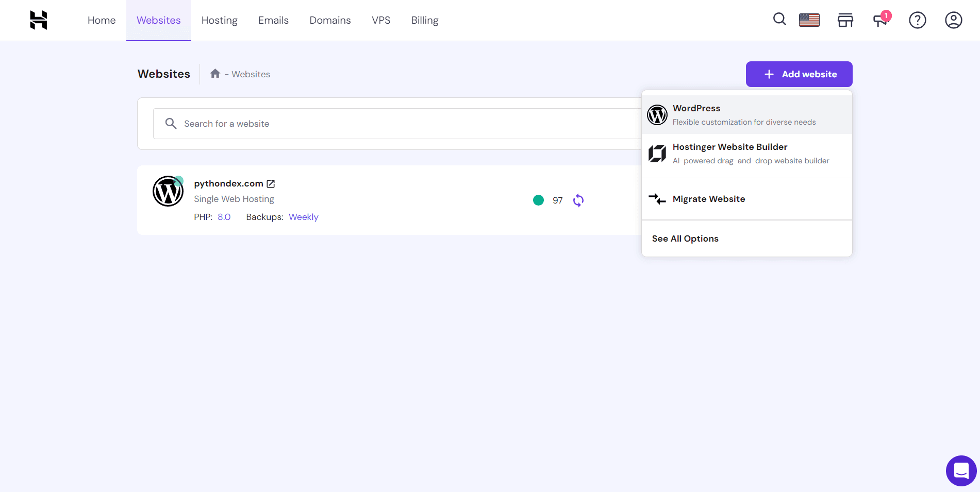Viewport: 980px width, 492px height.
Task: Change PHP version by clicking 8.0
Action: point(224,217)
